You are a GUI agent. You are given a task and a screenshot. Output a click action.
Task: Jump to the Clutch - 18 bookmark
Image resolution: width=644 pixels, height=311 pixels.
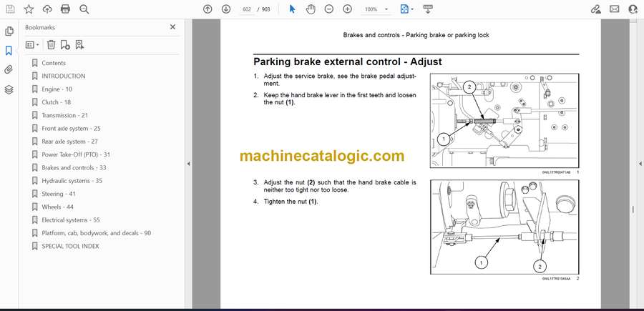coord(56,102)
